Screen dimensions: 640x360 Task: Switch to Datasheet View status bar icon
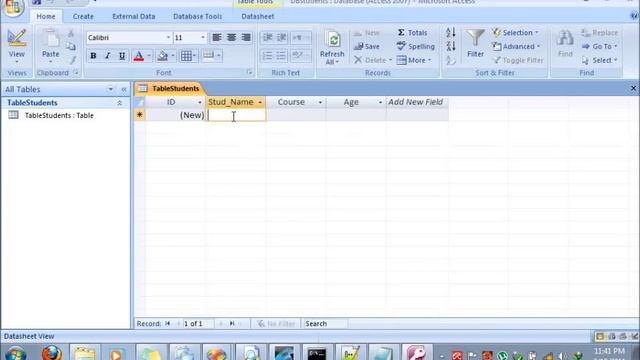[x=599, y=337]
